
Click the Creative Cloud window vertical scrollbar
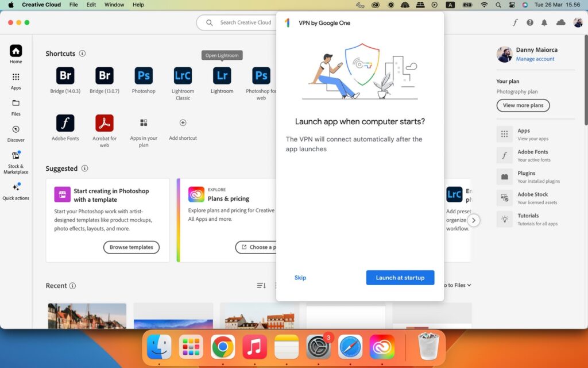pos(586,80)
